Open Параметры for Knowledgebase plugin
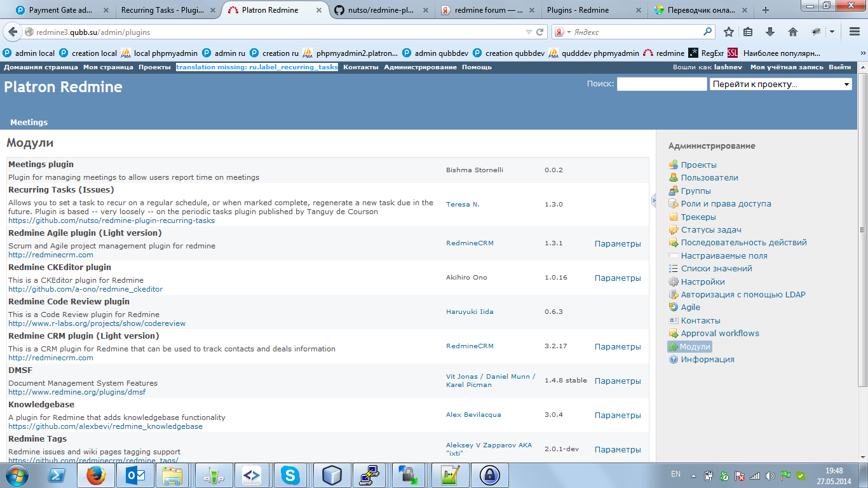868x488 pixels. (x=618, y=415)
